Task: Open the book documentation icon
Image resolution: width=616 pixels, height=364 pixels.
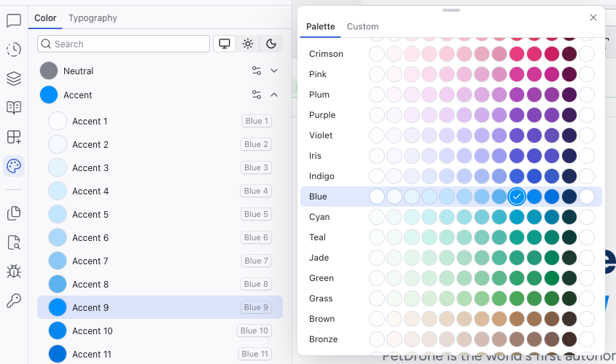Action: (14, 108)
